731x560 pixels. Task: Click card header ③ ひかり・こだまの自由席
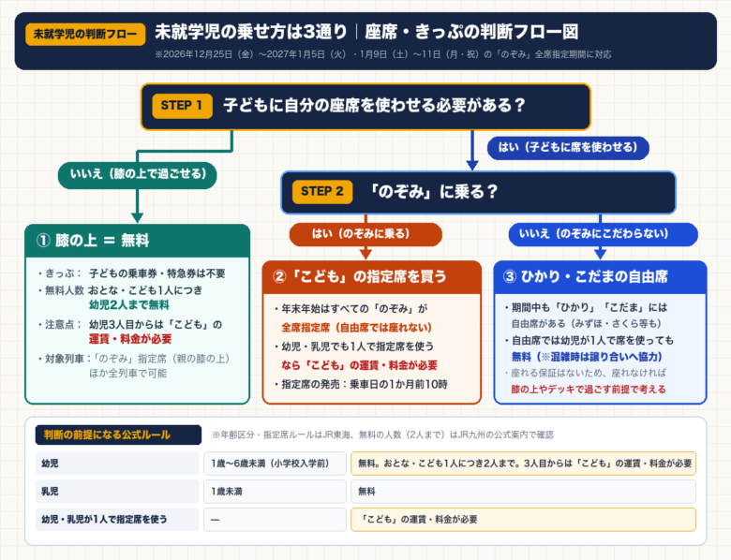(600, 277)
